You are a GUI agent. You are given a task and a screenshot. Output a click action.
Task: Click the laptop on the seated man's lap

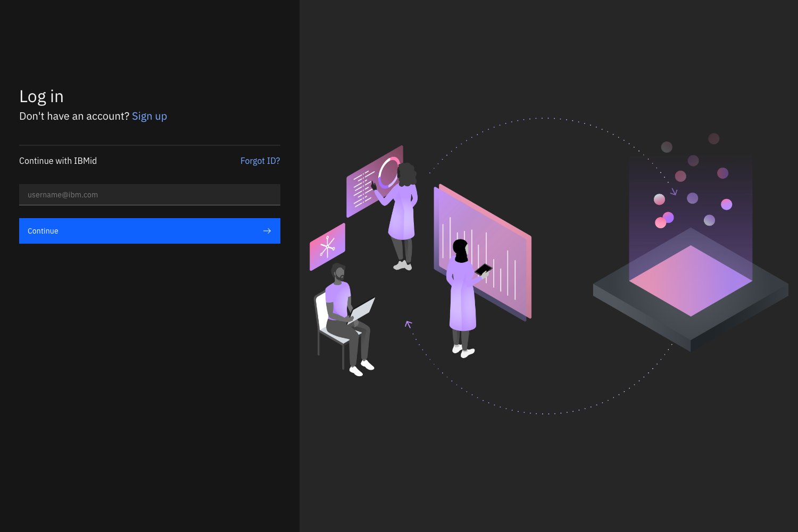coord(363,310)
